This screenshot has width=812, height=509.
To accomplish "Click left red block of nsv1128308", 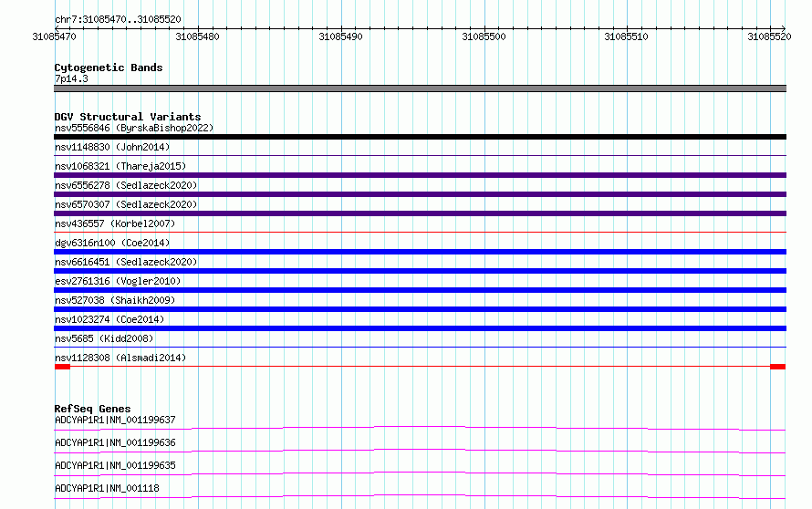I will pos(62,367).
